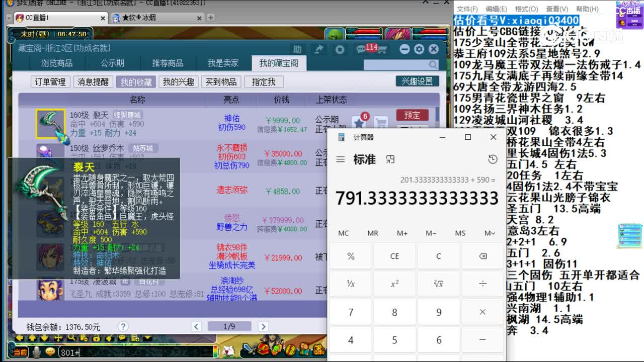Click calculator hamburger menu icon
The width and height of the screenshot is (644, 362).
[341, 159]
